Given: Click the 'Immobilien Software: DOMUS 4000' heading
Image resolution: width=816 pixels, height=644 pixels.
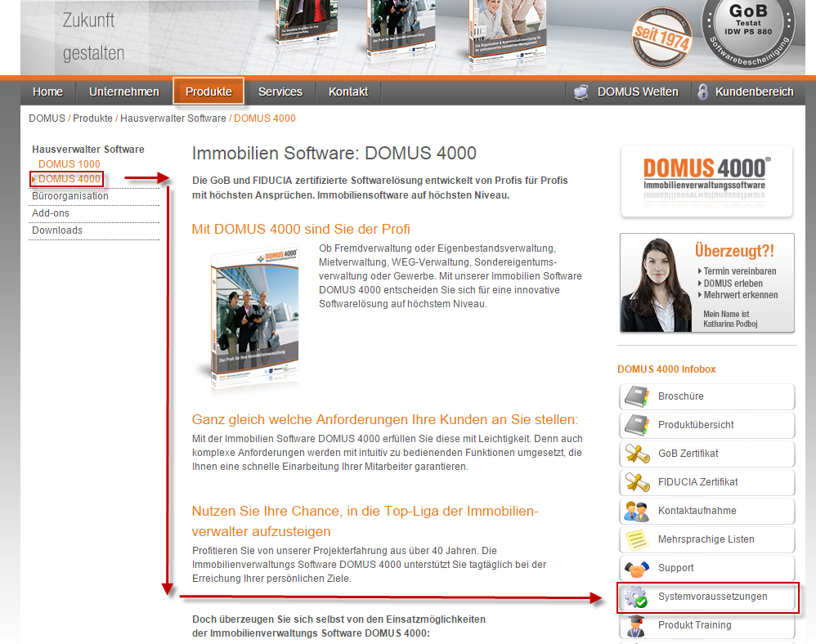Looking at the screenshot, I should [x=334, y=154].
